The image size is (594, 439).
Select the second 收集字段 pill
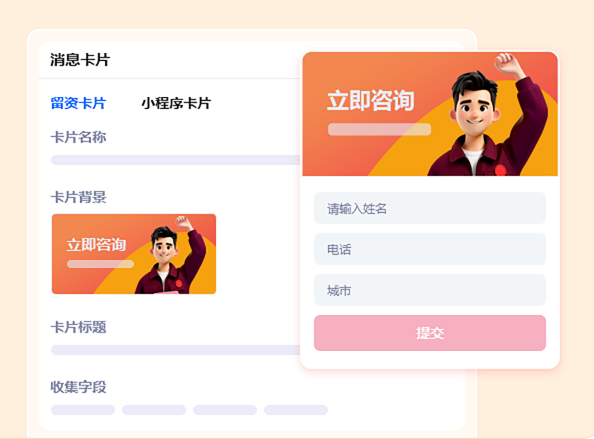[x=154, y=410]
